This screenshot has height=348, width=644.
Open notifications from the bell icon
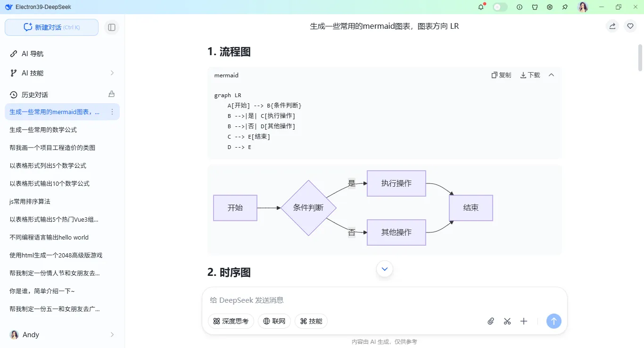coord(481,7)
